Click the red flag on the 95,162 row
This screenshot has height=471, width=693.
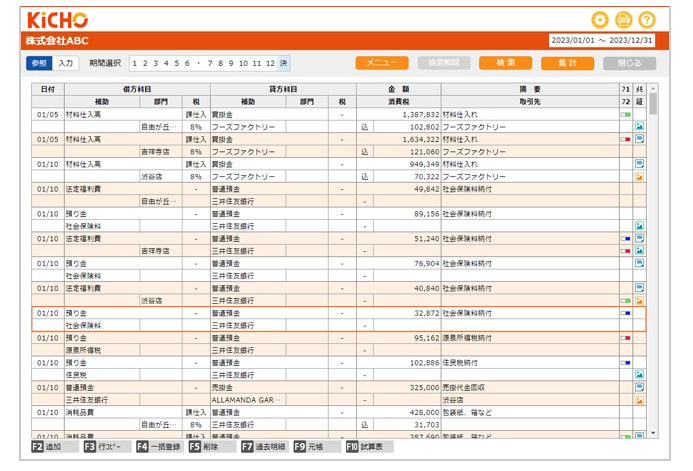pyautogui.click(x=626, y=337)
